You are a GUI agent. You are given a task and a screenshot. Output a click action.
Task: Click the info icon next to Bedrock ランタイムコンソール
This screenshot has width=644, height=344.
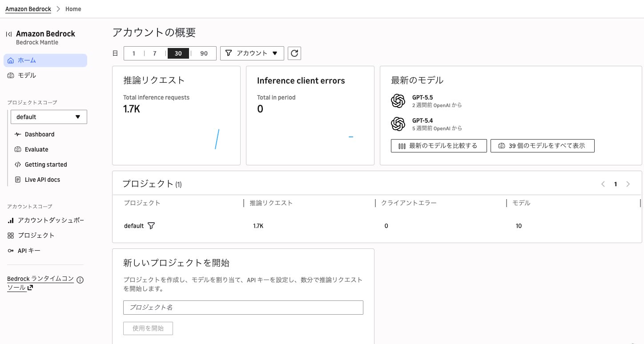click(x=80, y=280)
